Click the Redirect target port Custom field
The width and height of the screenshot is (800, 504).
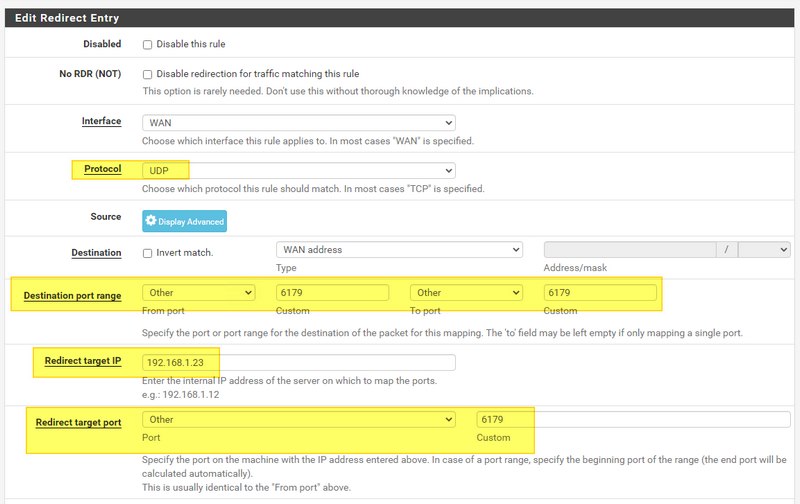click(x=636, y=420)
